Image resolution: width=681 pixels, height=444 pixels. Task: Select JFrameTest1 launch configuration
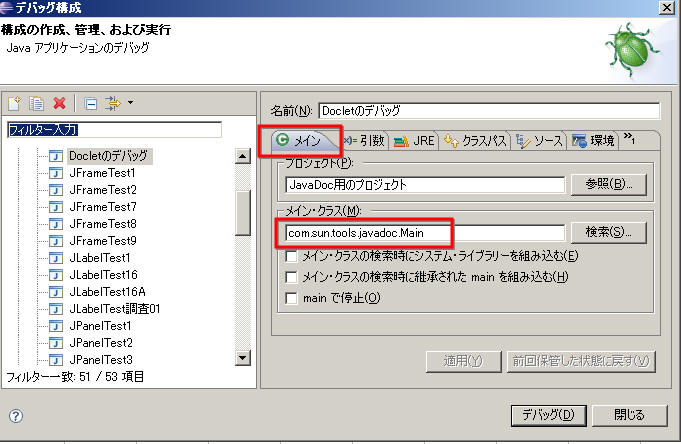tap(102, 173)
